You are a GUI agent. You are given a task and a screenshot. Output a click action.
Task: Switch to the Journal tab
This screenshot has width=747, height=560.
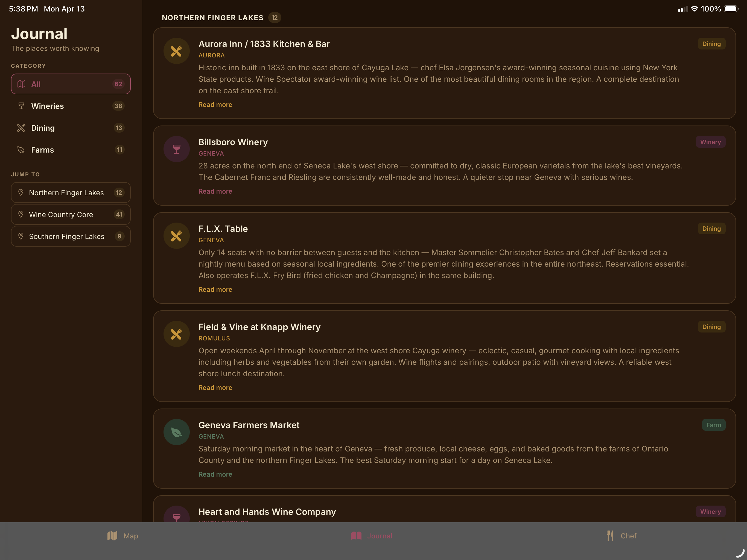point(372,536)
